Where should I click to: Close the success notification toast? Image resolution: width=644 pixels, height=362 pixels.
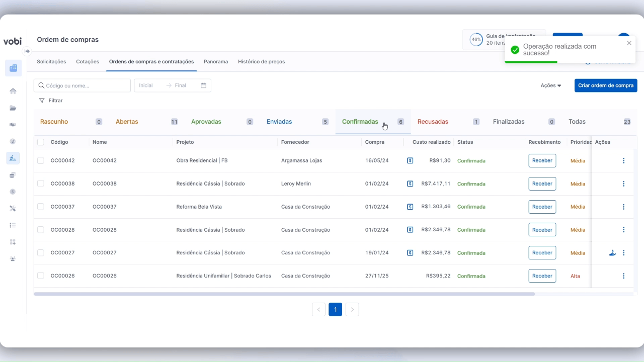(x=629, y=43)
